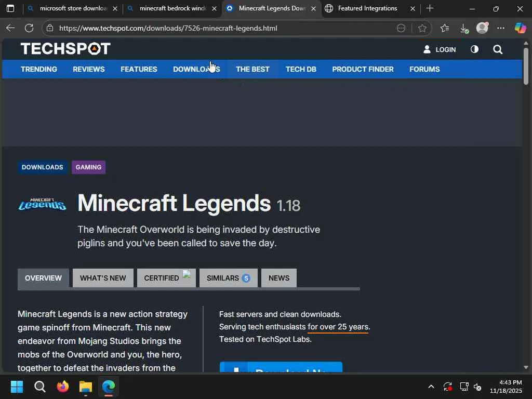
Task: Open TechSpot site search magnifier
Action: [498, 49]
